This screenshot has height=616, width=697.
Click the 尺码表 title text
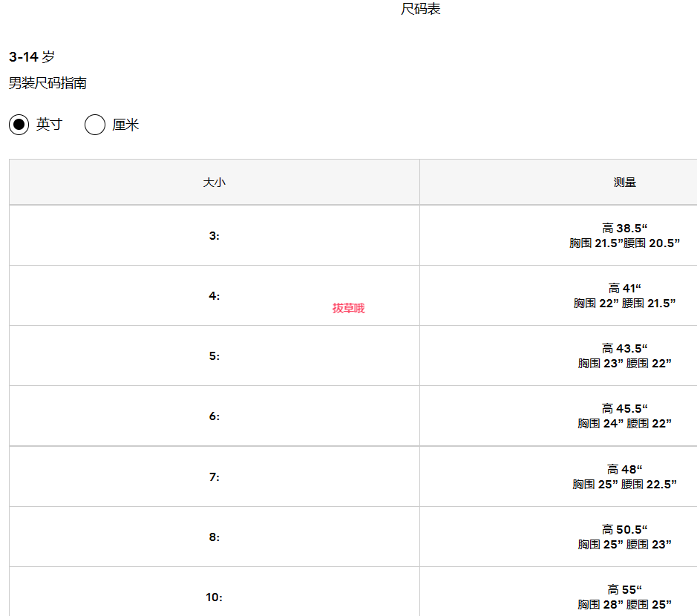[421, 10]
